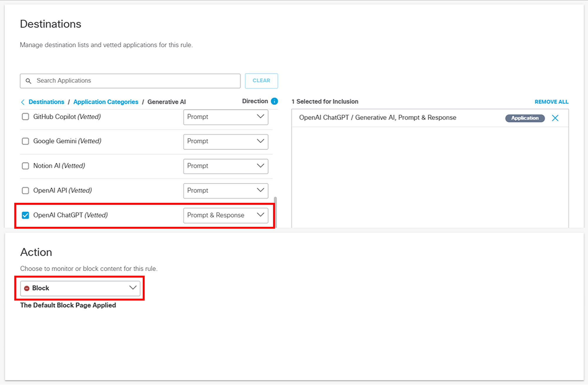Screen dimensions: 588x385
Task: Select the OpenAI API checkbox
Action: click(x=26, y=191)
